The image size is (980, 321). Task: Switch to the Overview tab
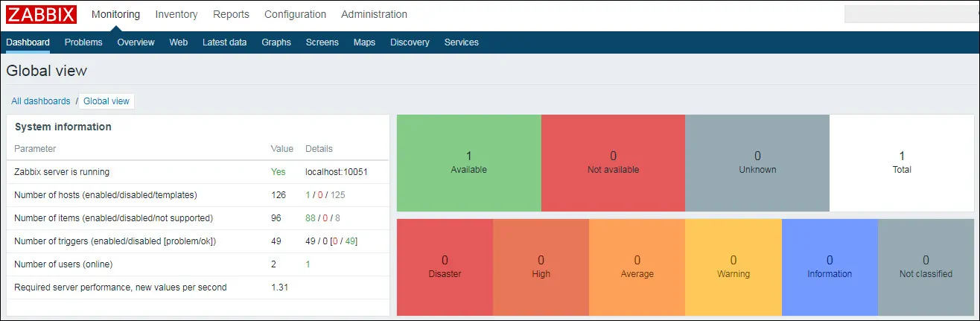(136, 42)
